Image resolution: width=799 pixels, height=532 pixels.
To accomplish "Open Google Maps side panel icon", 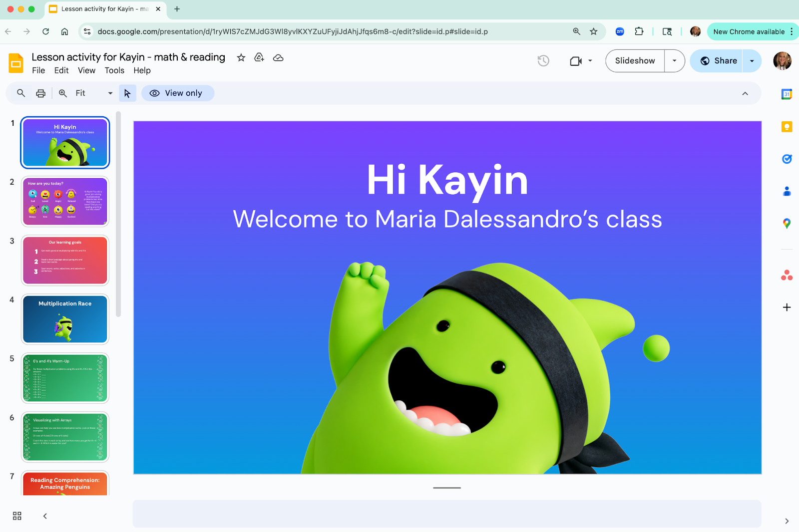I will pos(787,224).
